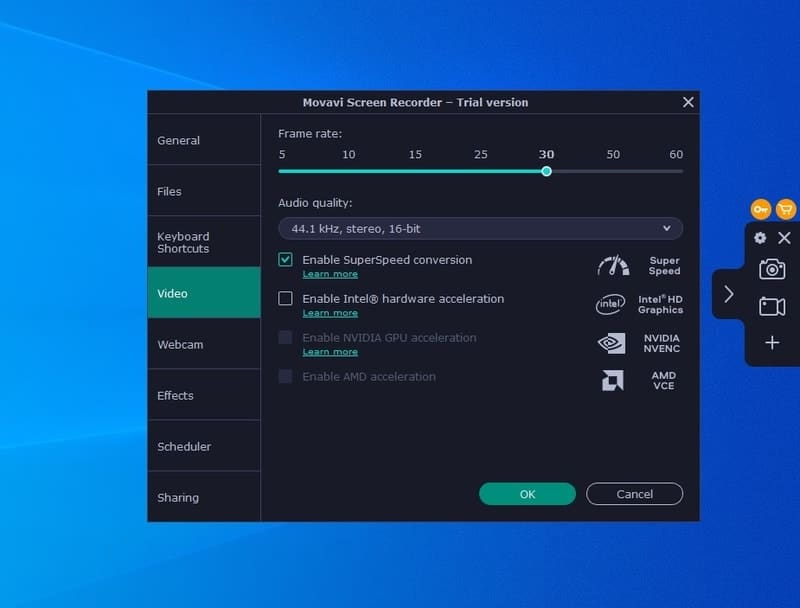Viewport: 800px width, 608px height.
Task: Click the Super Speed label text
Action: pos(664,265)
